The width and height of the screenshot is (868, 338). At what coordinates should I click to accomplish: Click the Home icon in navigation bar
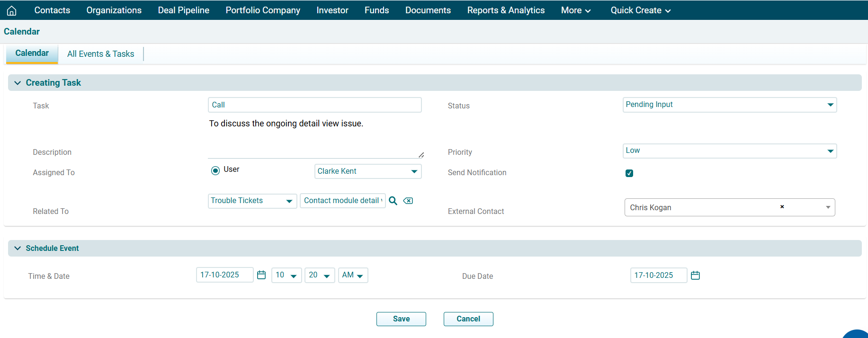coord(12,10)
